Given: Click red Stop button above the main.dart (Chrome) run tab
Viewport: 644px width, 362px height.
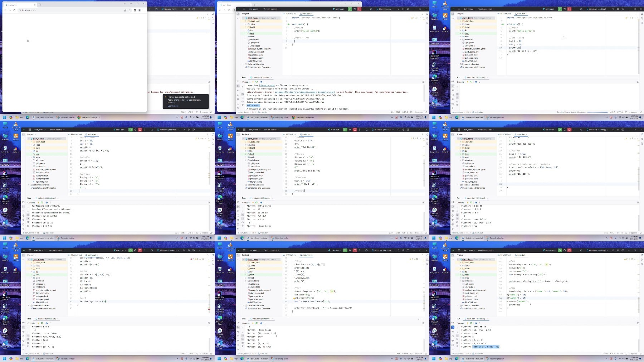Looking at the screenshot, I should pyautogui.click(x=359, y=9).
